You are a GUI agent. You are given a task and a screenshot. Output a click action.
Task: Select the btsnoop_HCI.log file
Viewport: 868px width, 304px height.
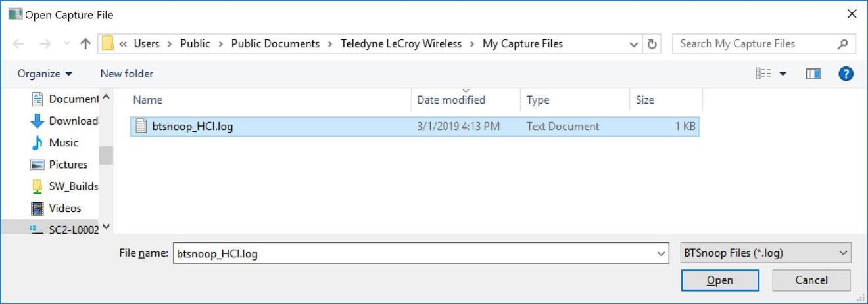point(414,126)
